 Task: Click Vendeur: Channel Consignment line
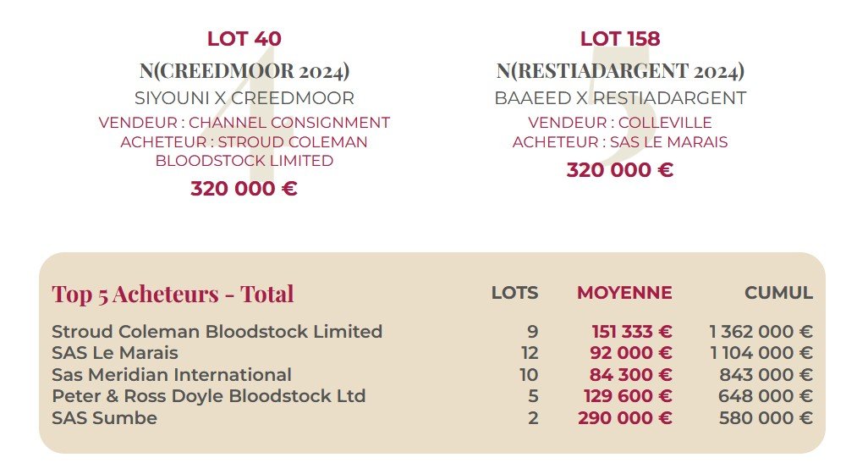[244, 123]
